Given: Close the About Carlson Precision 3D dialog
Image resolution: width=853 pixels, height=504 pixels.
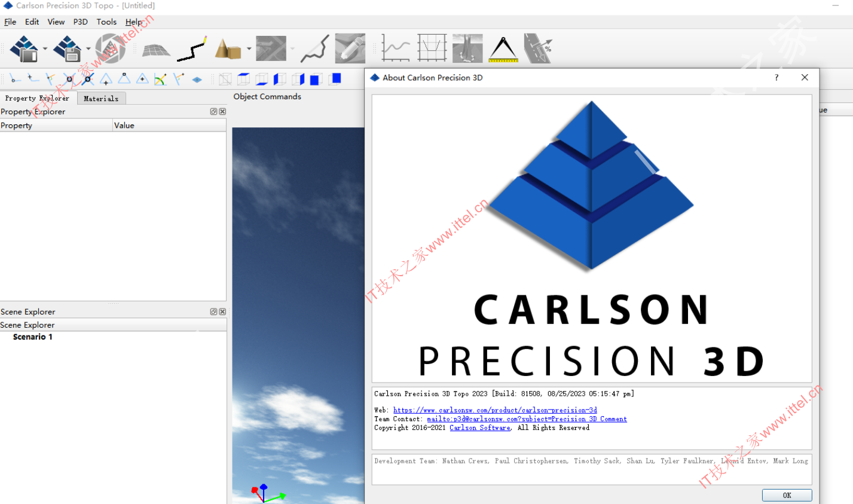Looking at the screenshot, I should coord(805,78).
